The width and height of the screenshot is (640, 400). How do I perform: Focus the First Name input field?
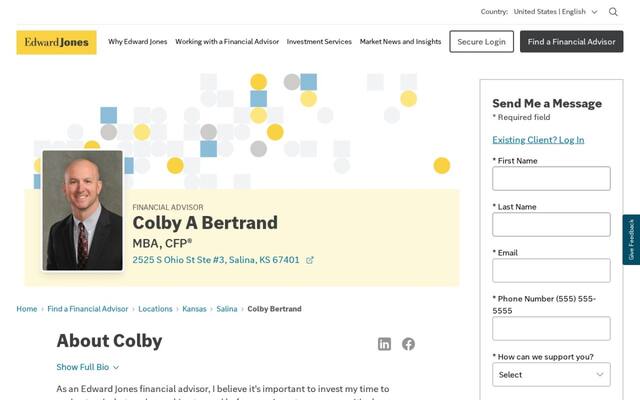[551, 178]
